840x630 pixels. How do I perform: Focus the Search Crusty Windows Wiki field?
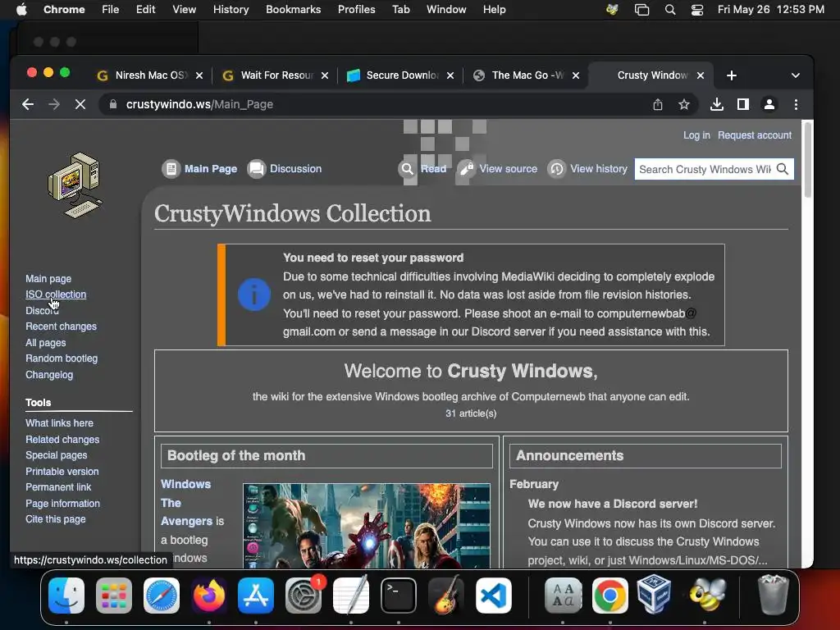click(x=705, y=169)
